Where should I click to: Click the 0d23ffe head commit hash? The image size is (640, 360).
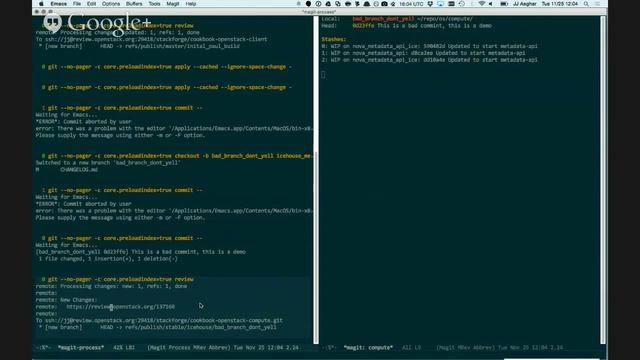coord(363,26)
